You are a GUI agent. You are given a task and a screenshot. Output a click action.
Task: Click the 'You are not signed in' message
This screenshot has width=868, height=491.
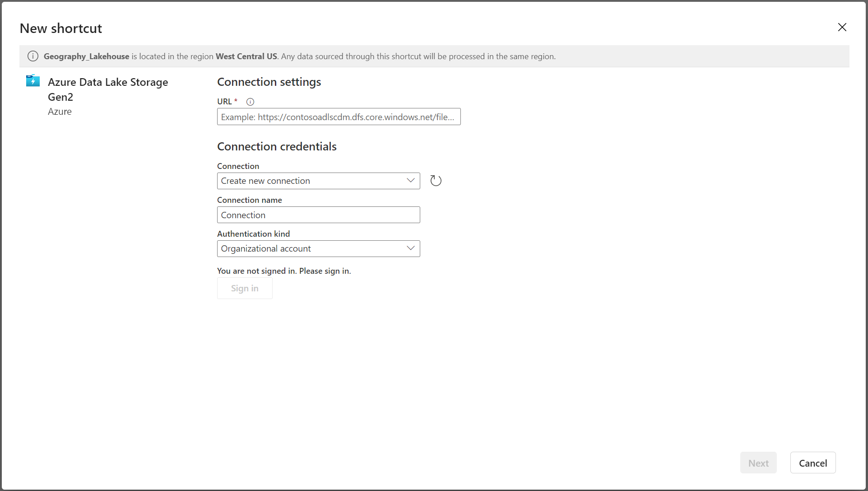pos(284,271)
